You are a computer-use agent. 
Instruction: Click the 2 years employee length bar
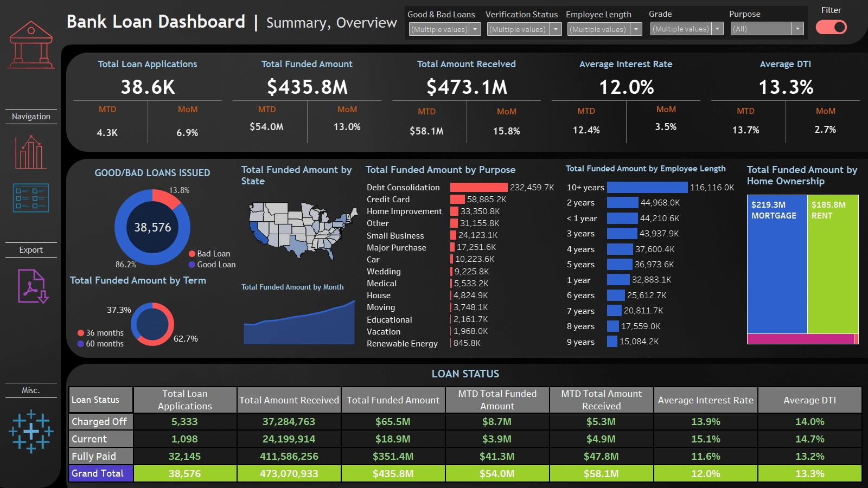click(x=623, y=203)
